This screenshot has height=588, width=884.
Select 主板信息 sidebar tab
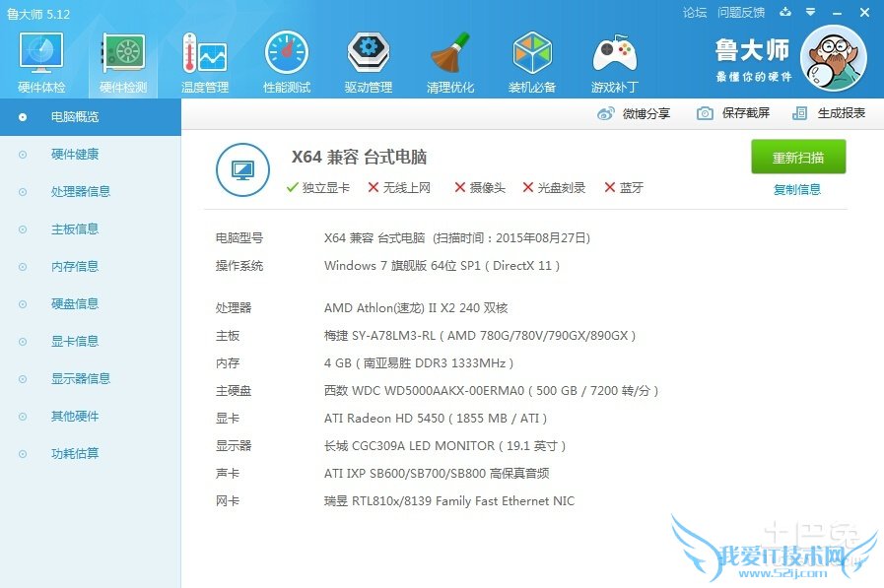click(91, 229)
